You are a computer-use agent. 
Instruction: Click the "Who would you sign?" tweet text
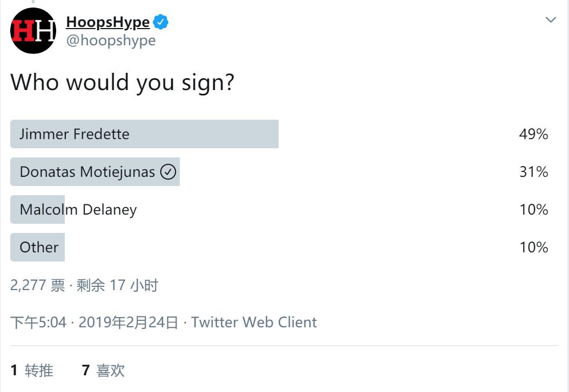point(122,82)
